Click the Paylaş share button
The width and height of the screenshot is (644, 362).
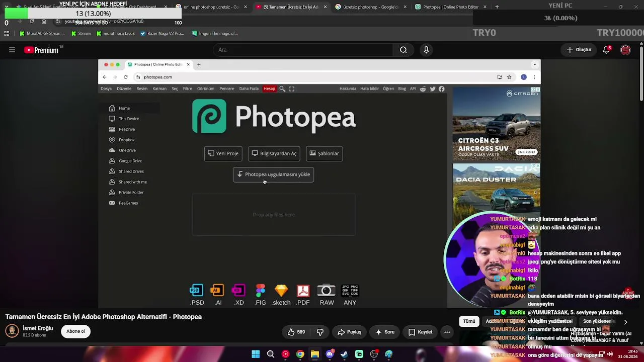pos(349,332)
